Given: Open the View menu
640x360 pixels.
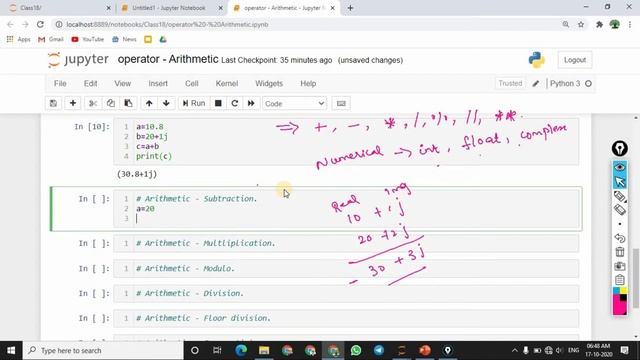Looking at the screenshot, I should (x=122, y=83).
